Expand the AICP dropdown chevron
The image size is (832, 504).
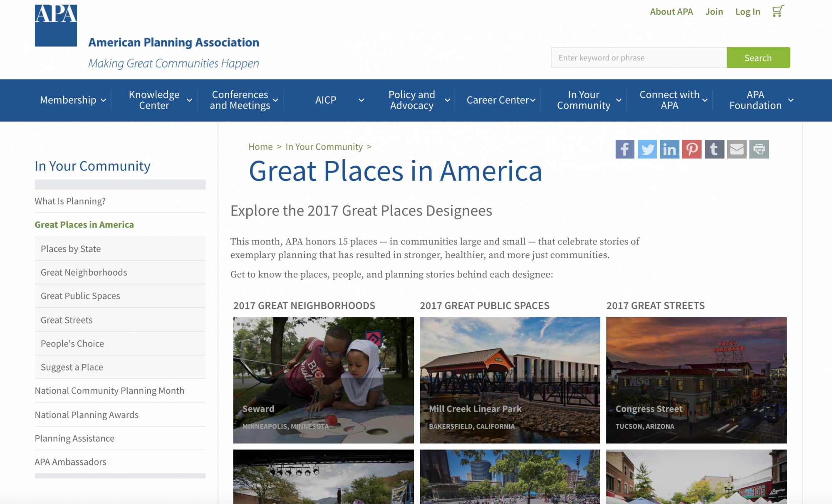[362, 100]
